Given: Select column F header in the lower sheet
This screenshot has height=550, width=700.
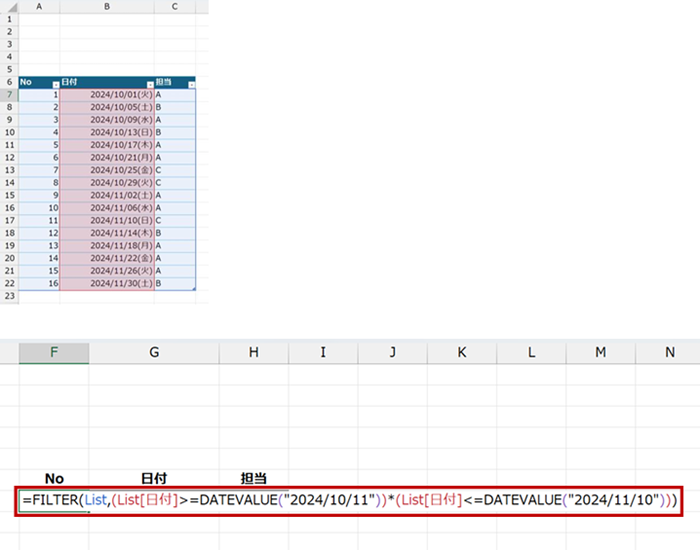Looking at the screenshot, I should point(54,353).
